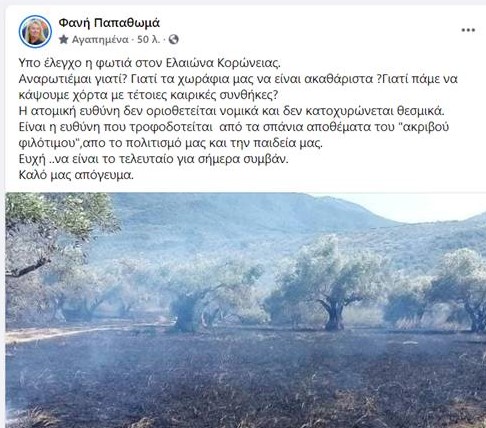Open the burnt olive grove photo
Image resolution: width=486 pixels, height=428 pixels.
pos(246,310)
